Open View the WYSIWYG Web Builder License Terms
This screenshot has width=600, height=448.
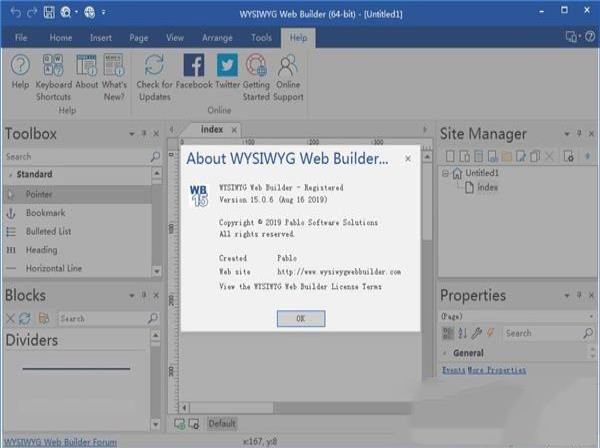click(x=300, y=287)
